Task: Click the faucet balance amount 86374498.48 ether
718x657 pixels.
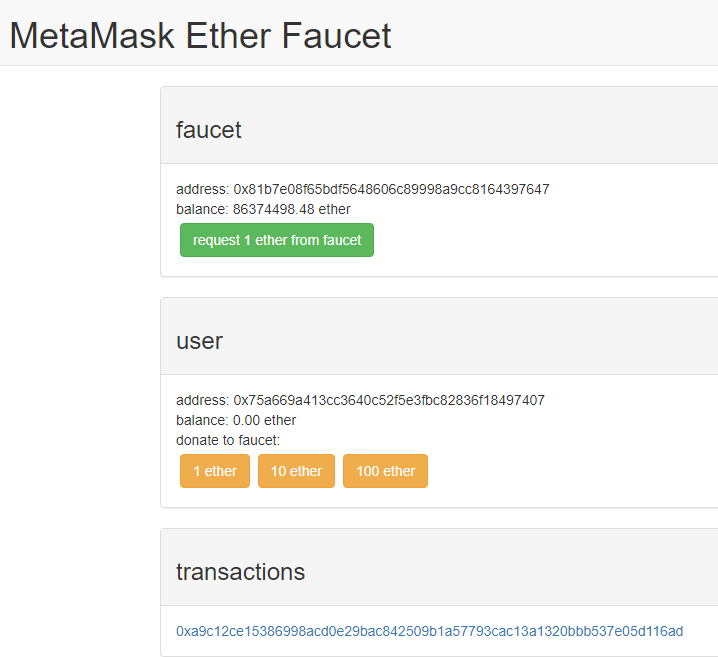Action: pos(291,209)
